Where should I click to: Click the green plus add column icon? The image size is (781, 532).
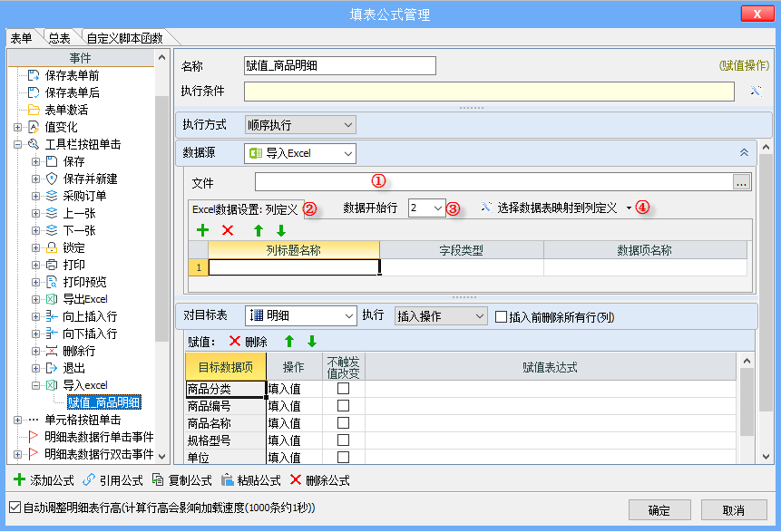[202, 230]
